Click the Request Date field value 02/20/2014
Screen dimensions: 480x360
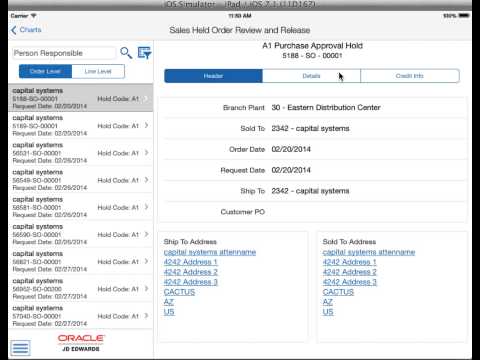pyautogui.click(x=291, y=170)
